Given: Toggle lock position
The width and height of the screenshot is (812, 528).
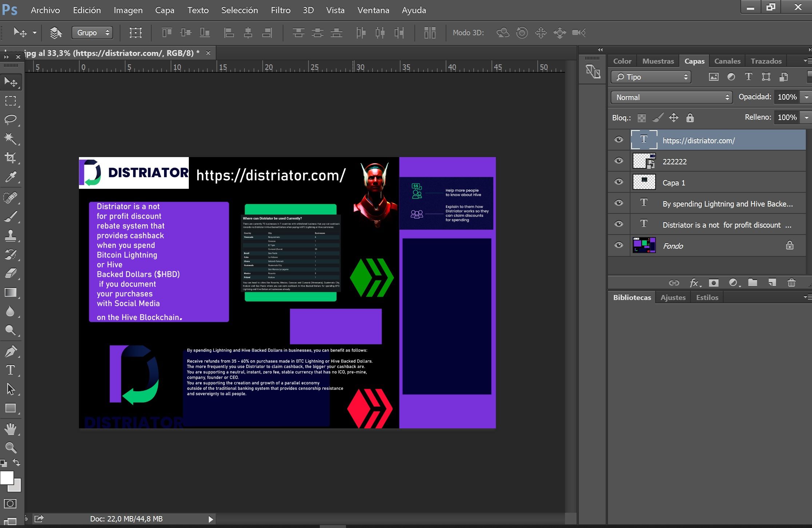Looking at the screenshot, I should tap(674, 117).
